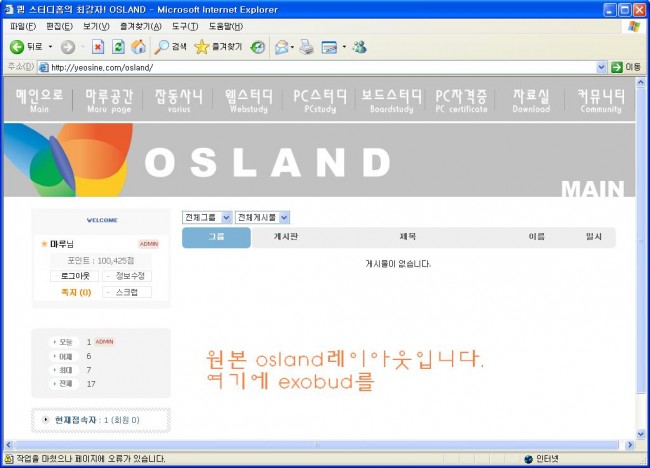Open the 도움말(H) menu
The height and width of the screenshot is (468, 650).
[x=226, y=27]
